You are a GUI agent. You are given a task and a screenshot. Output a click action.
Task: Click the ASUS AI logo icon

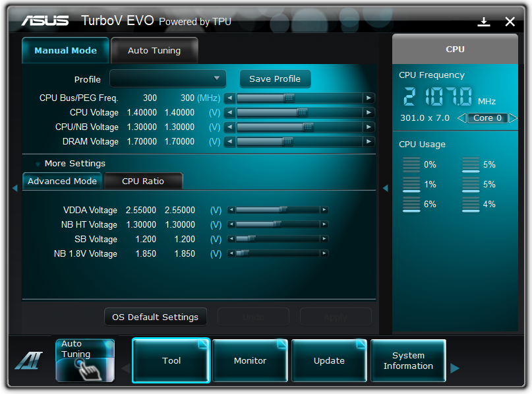(29, 360)
